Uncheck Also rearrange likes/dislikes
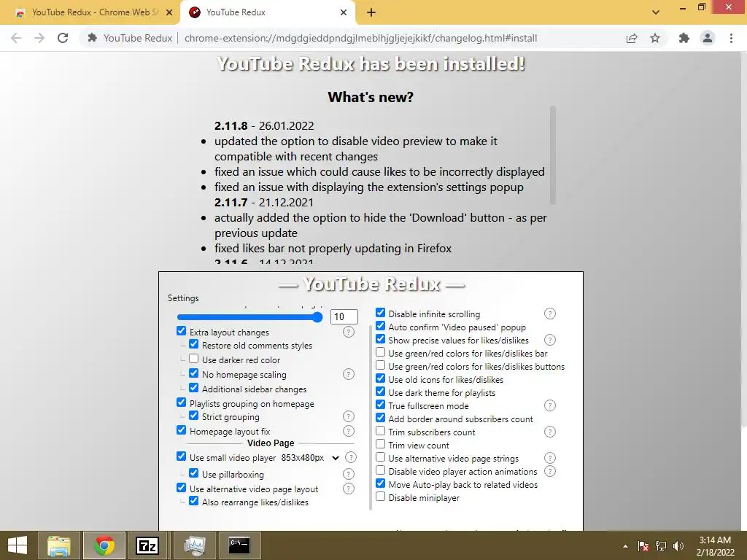This screenshot has width=747, height=560. (x=193, y=501)
